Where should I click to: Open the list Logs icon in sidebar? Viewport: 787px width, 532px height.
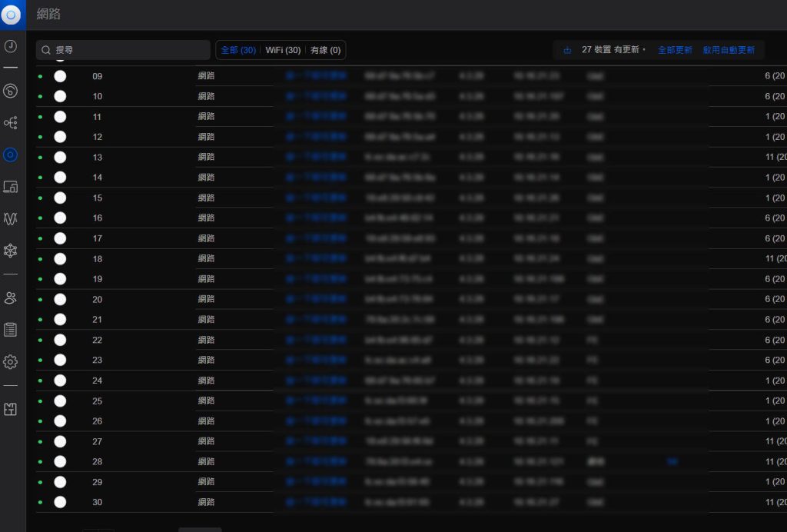pyautogui.click(x=11, y=330)
